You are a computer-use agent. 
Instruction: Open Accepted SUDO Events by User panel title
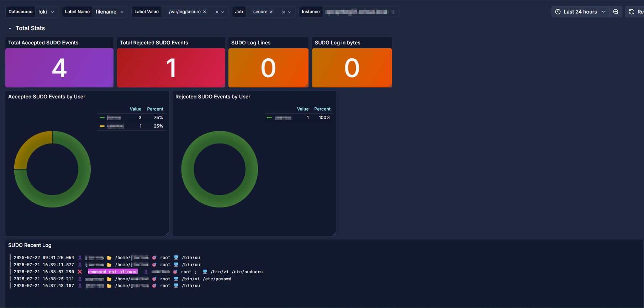[47, 97]
